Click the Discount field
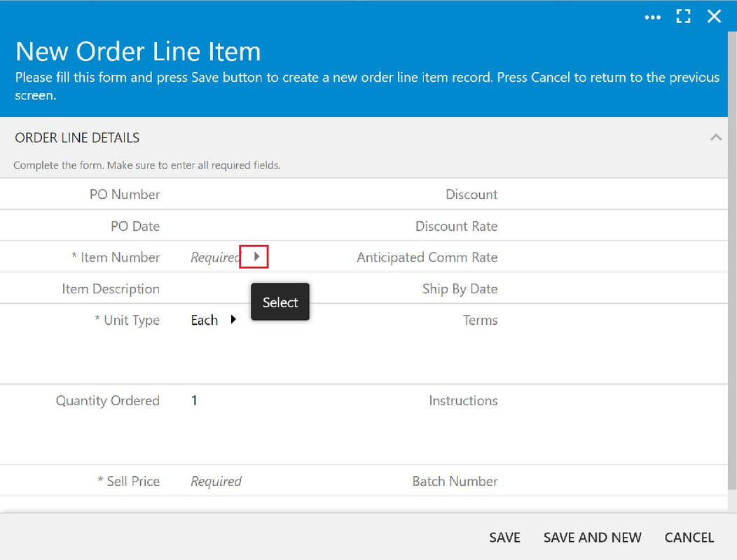737x560 pixels. [x=611, y=194]
